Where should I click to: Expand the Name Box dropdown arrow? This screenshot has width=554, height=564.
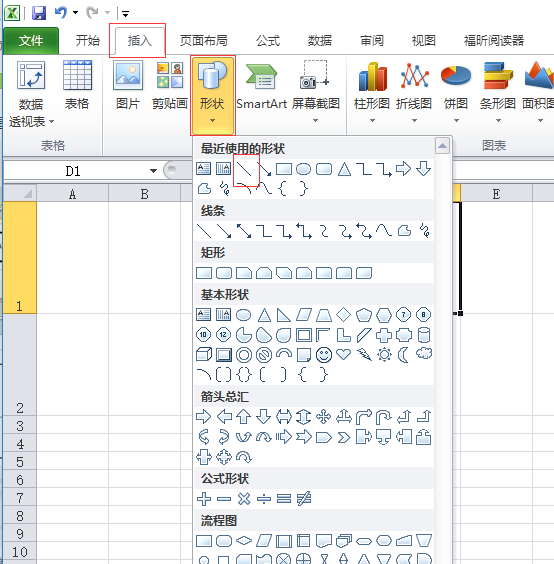tap(154, 171)
